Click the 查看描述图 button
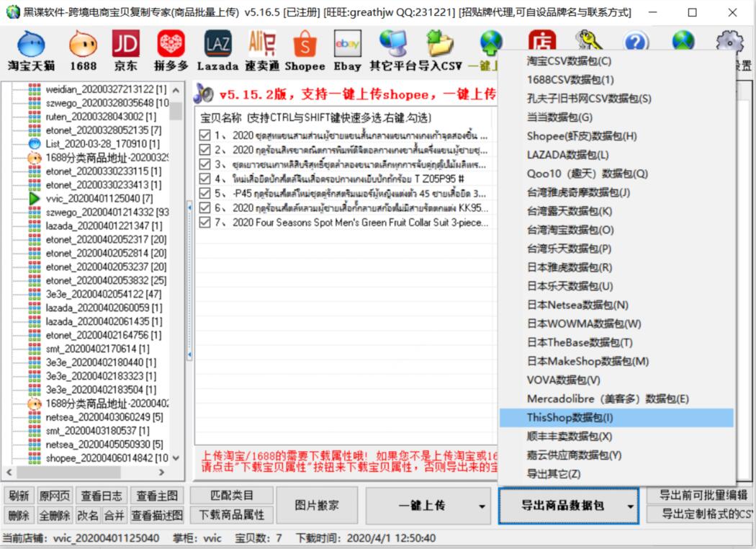Viewport: 756px width, 549px height. click(157, 515)
